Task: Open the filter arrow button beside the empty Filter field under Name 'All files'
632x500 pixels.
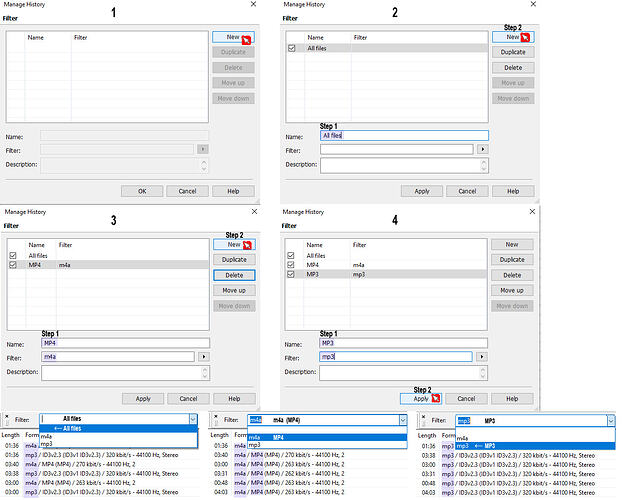Action: point(482,149)
